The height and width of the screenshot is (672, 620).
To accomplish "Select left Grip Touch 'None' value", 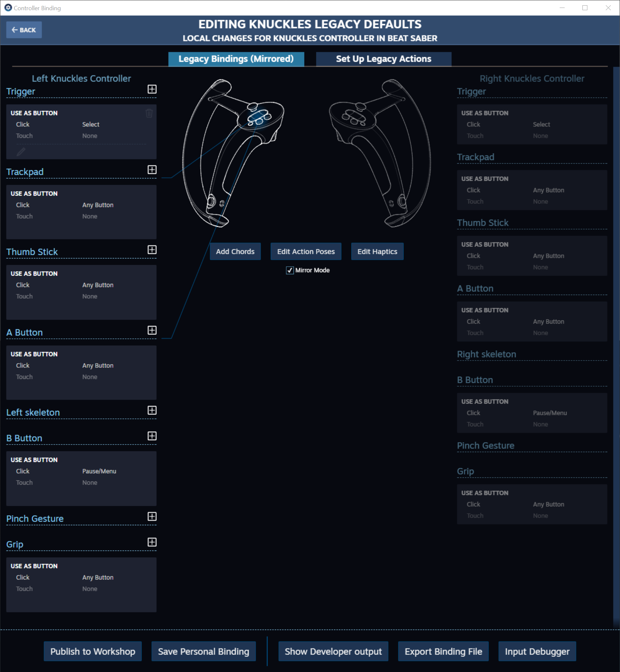I will pos(90,589).
